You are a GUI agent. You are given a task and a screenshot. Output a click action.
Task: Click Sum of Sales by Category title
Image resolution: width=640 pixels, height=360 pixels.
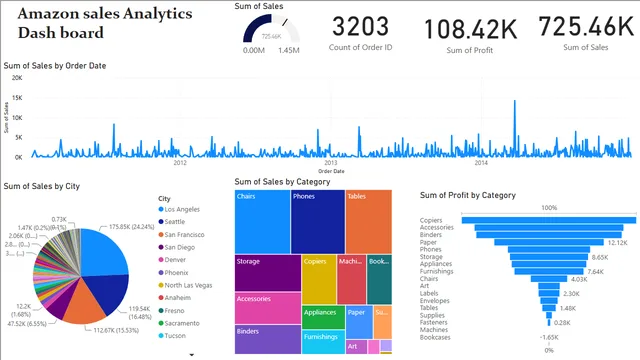coord(282,182)
